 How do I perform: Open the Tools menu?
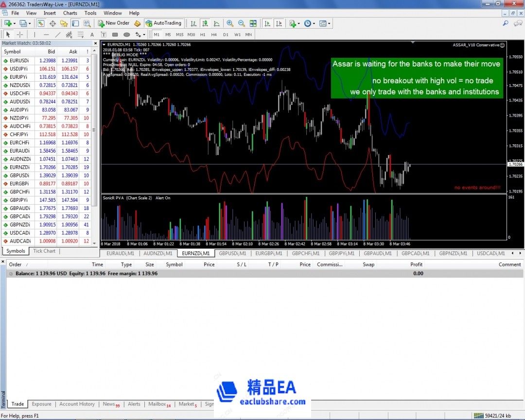(x=90, y=13)
